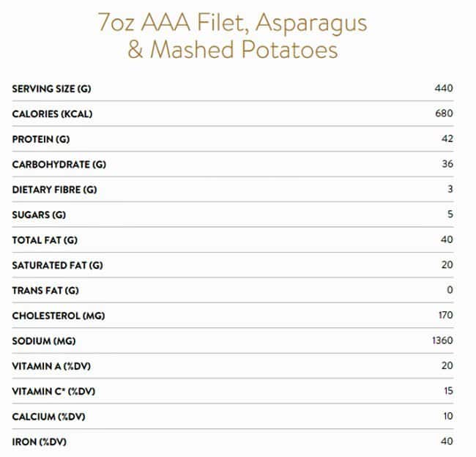Image resolution: width=476 pixels, height=457 pixels.
Task: Select the calories value 680
Action: coord(444,114)
